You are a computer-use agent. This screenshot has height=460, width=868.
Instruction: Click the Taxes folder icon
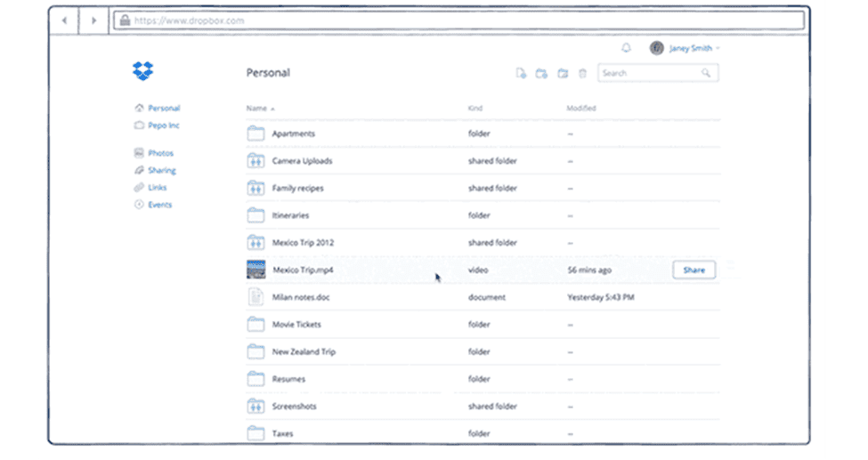[256, 433]
